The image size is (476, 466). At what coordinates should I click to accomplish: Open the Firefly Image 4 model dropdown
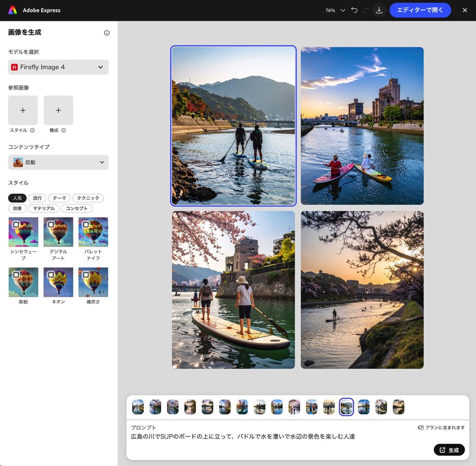pyautogui.click(x=58, y=67)
